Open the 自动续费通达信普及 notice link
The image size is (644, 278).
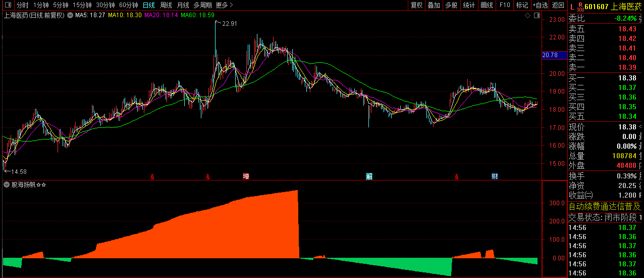tap(605, 206)
